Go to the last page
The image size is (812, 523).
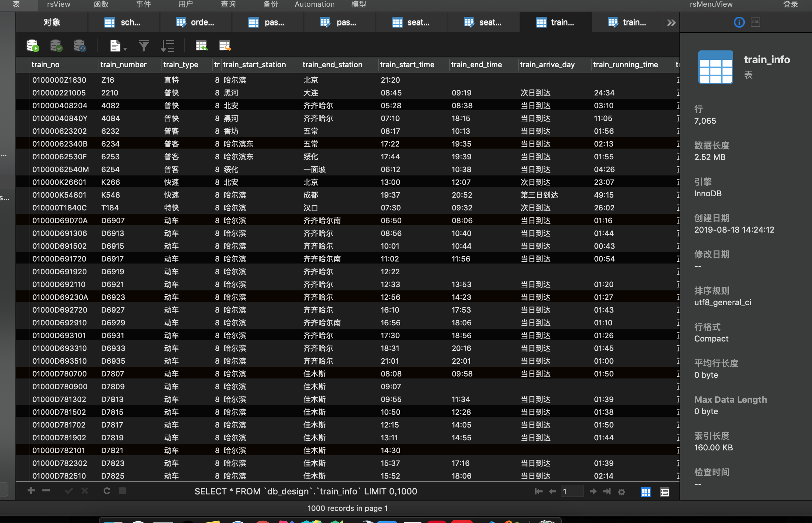[607, 492]
